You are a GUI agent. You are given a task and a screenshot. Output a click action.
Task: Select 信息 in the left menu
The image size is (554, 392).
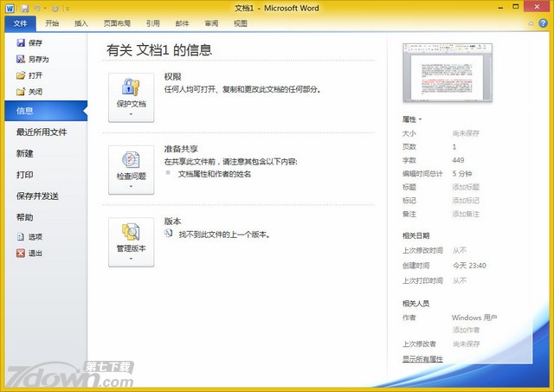[x=46, y=111]
